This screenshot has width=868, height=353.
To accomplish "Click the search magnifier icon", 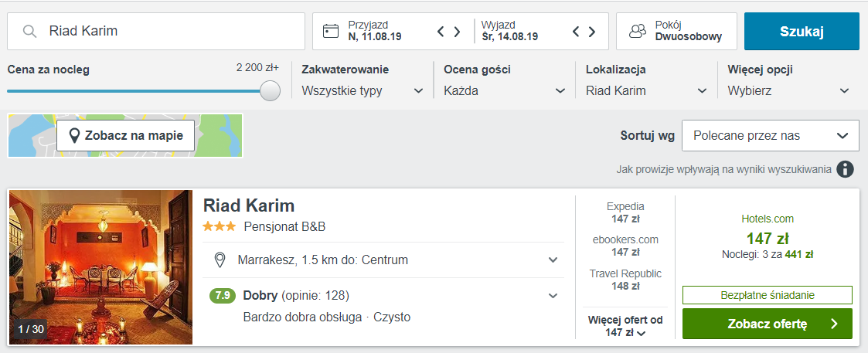I will [x=29, y=31].
